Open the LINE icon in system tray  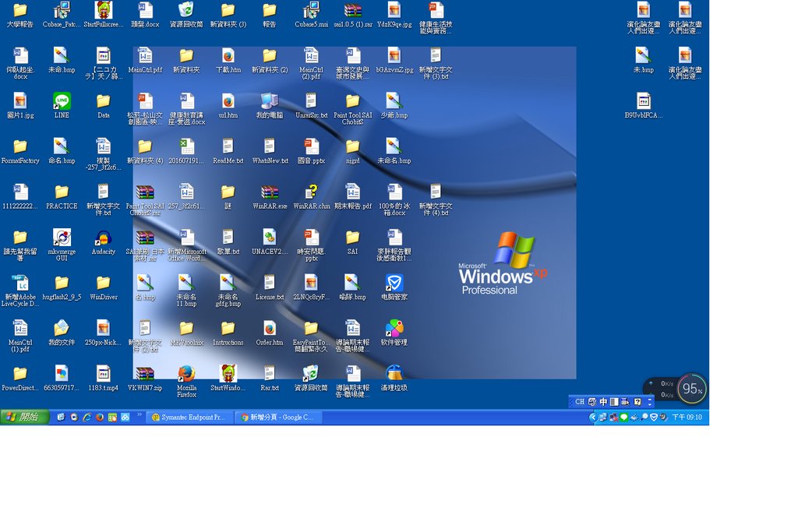coord(624,417)
